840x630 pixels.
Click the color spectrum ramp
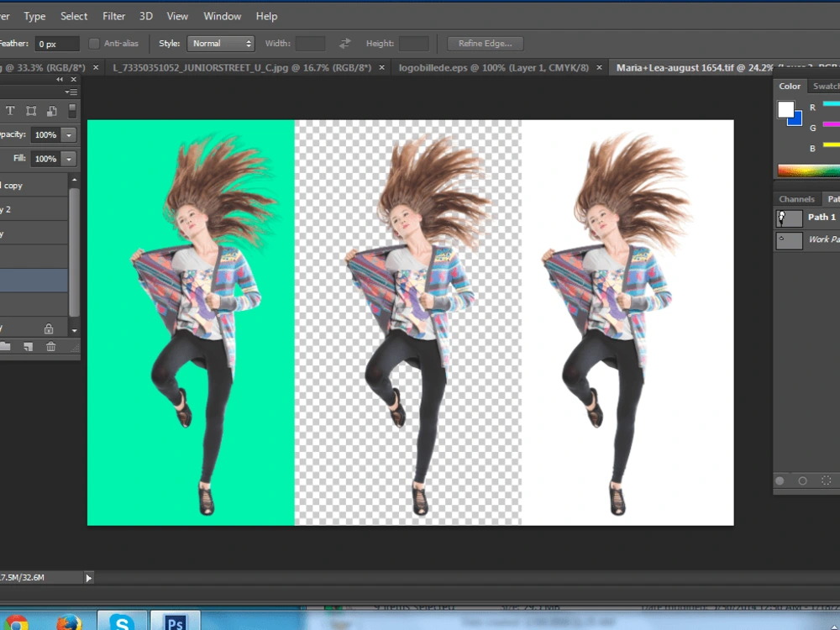pos(809,171)
